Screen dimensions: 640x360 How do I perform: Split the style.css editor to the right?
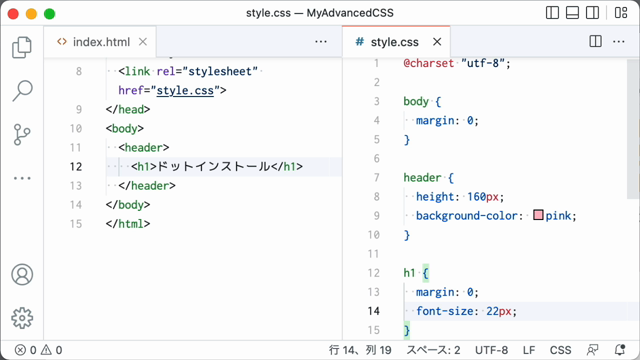pyautogui.click(x=596, y=41)
